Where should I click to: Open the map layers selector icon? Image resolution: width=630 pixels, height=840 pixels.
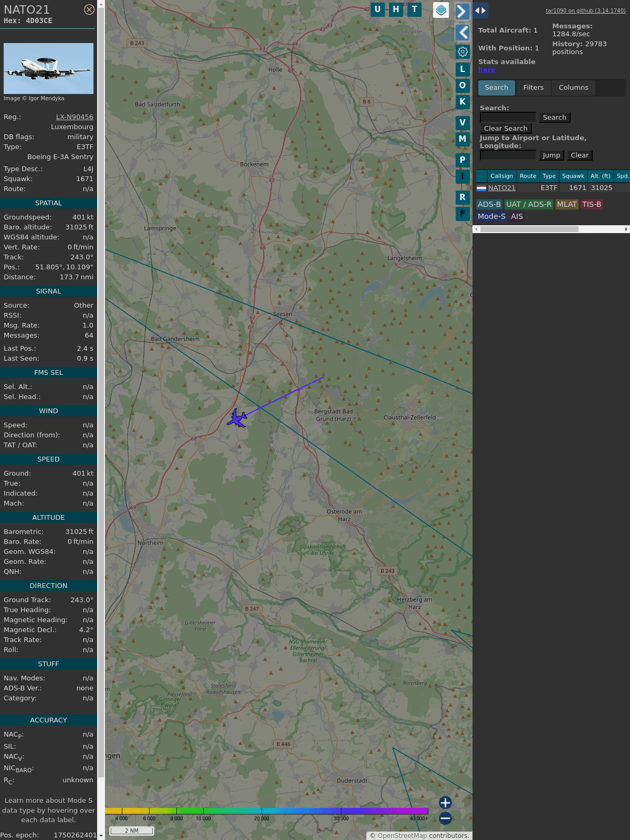pos(441,9)
